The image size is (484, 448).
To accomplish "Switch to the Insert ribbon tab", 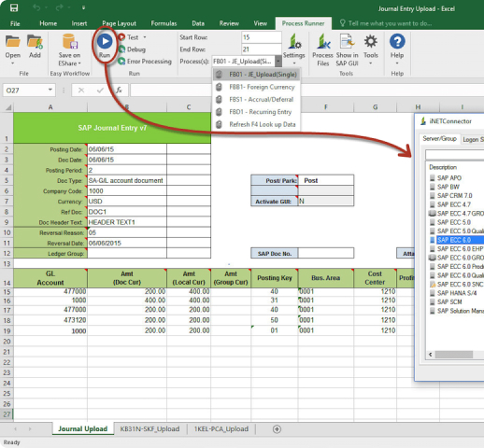I will [79, 23].
